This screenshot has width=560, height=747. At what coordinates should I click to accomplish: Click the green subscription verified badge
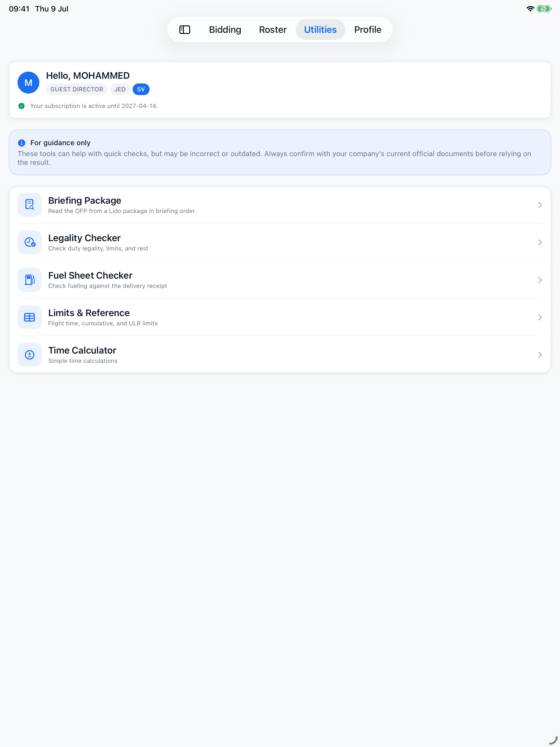[x=22, y=106]
